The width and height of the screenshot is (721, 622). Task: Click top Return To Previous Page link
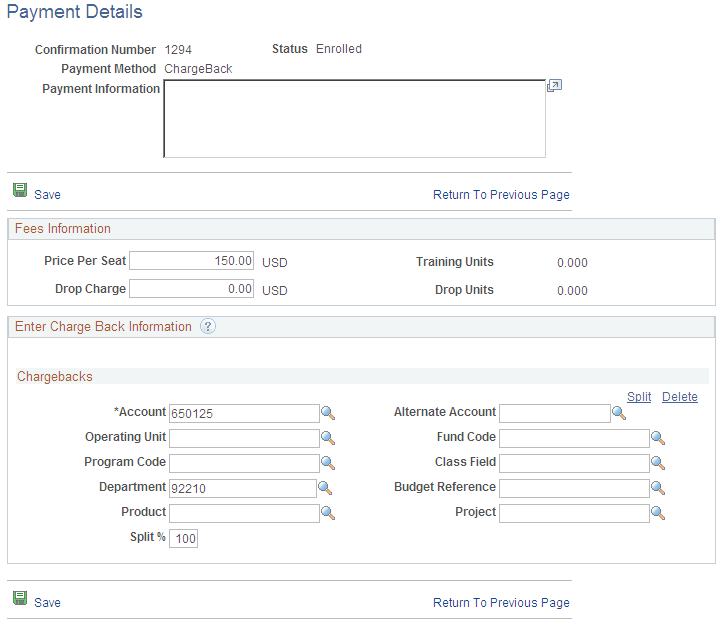click(501, 195)
